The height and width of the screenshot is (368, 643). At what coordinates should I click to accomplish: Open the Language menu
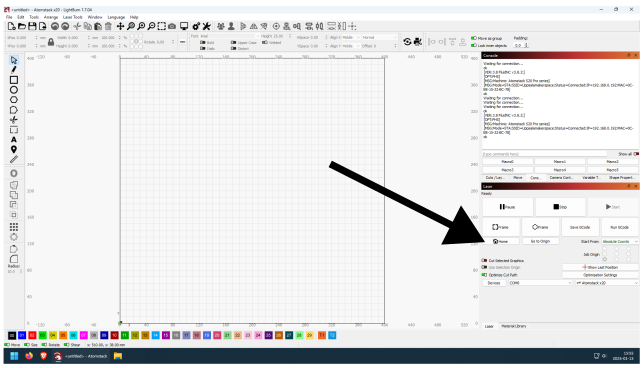116,17
